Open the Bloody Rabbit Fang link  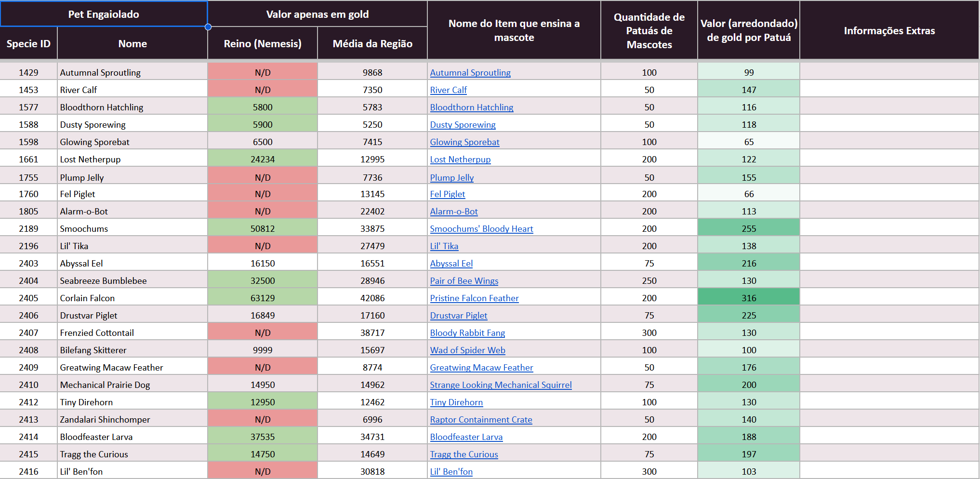[468, 333]
